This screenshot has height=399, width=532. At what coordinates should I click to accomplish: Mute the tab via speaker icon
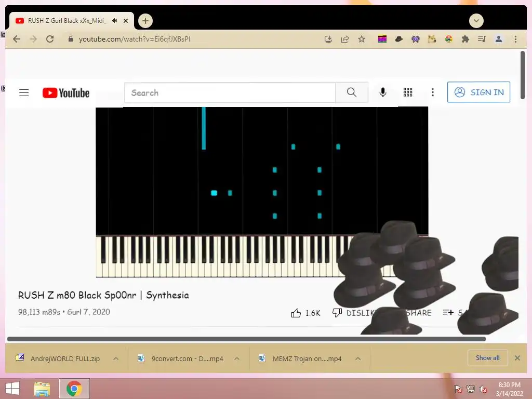pos(115,21)
